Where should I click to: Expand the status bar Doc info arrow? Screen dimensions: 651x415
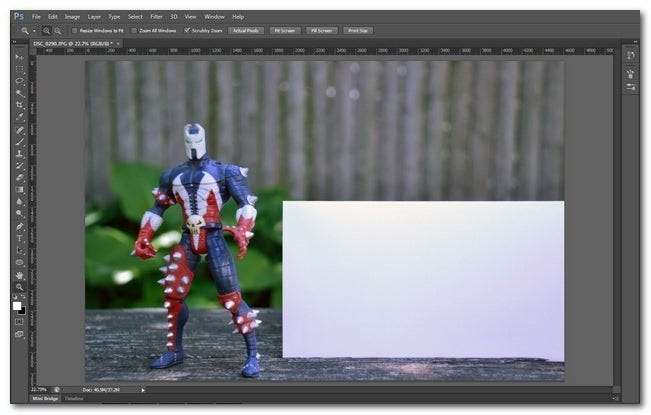tap(143, 389)
